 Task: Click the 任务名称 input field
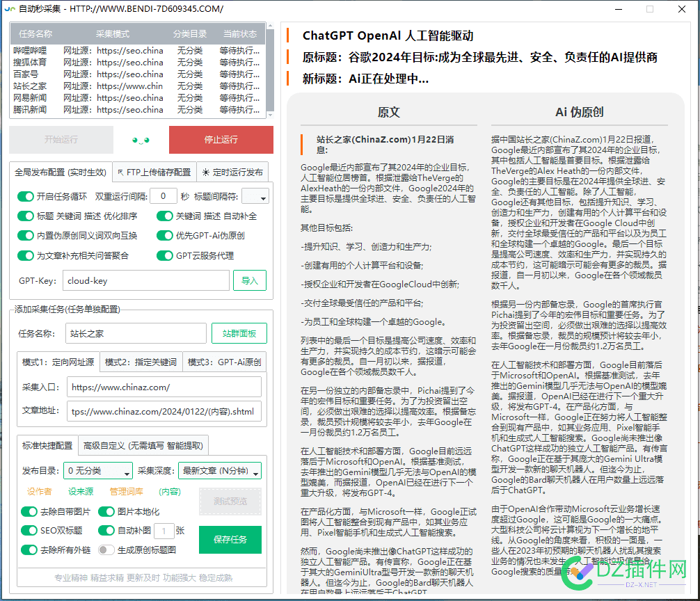[136, 333]
